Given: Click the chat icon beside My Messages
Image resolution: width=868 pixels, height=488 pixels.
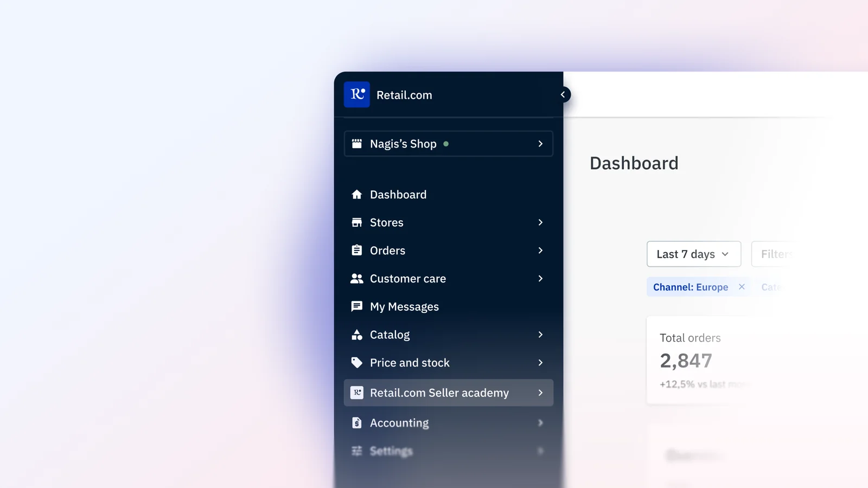Looking at the screenshot, I should 357,306.
